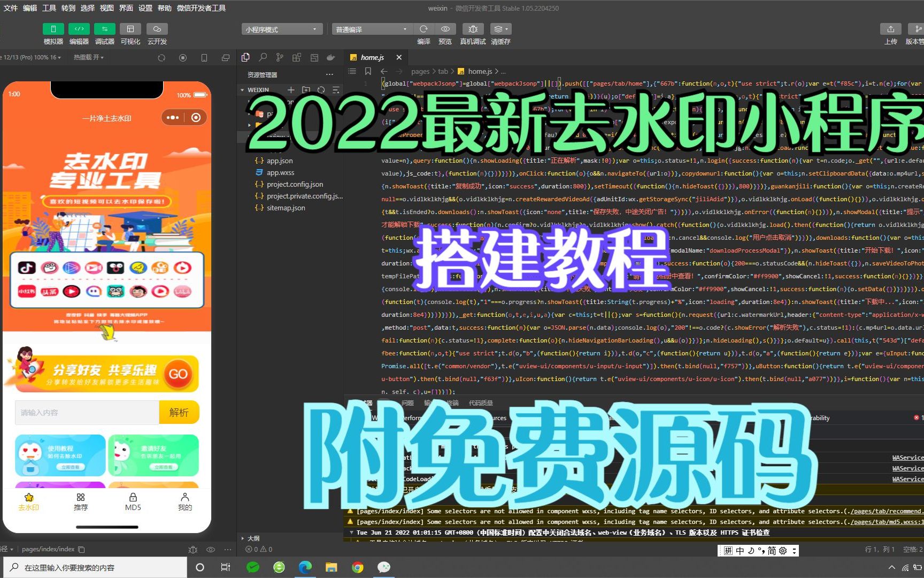Image resolution: width=924 pixels, height=578 pixels.
Task: Open the 工具 menu
Action: (49, 8)
